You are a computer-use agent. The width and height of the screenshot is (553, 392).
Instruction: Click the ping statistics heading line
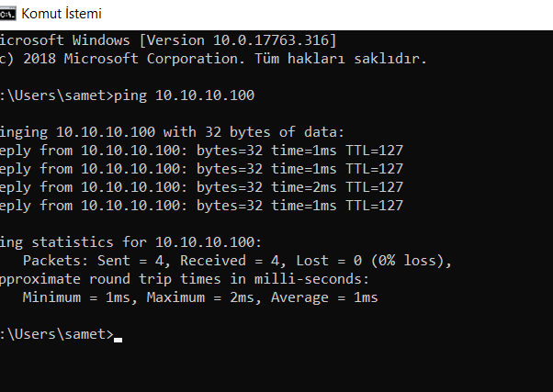click(x=130, y=242)
